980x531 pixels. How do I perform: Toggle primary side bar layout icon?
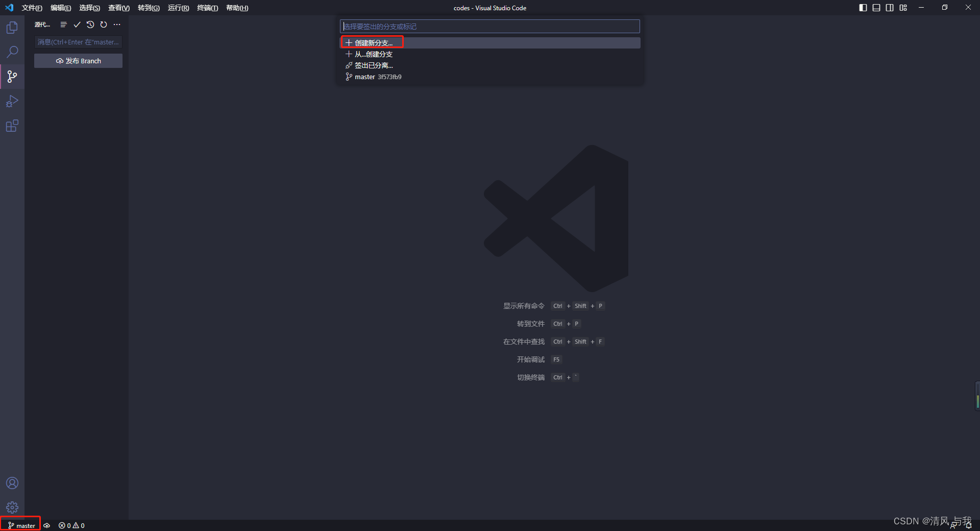pyautogui.click(x=863, y=8)
